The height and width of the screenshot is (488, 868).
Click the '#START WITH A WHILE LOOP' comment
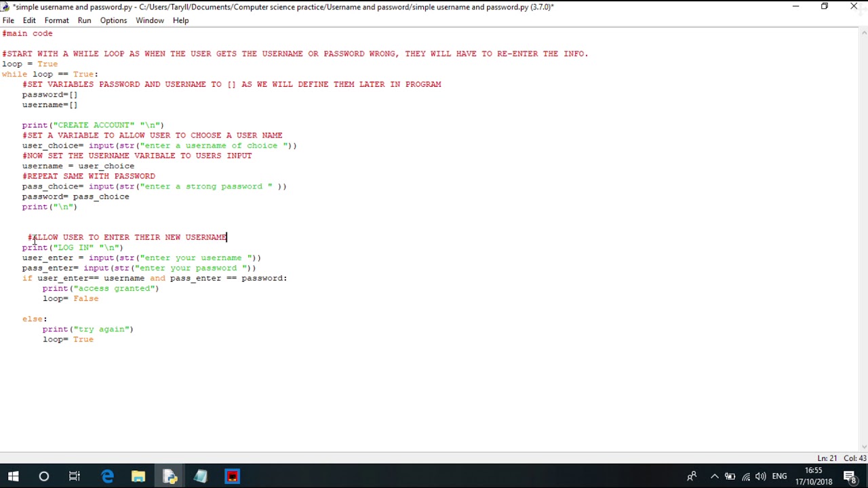(x=295, y=54)
